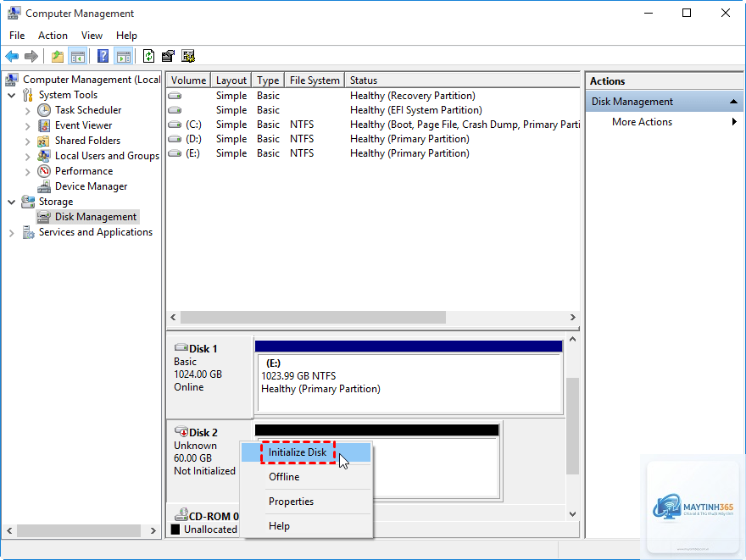
Task: Choose Offline from the context menu
Action: (306, 477)
